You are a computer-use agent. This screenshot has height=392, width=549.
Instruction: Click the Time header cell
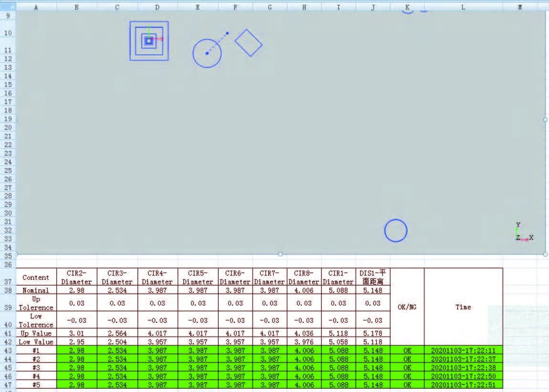[x=463, y=307]
